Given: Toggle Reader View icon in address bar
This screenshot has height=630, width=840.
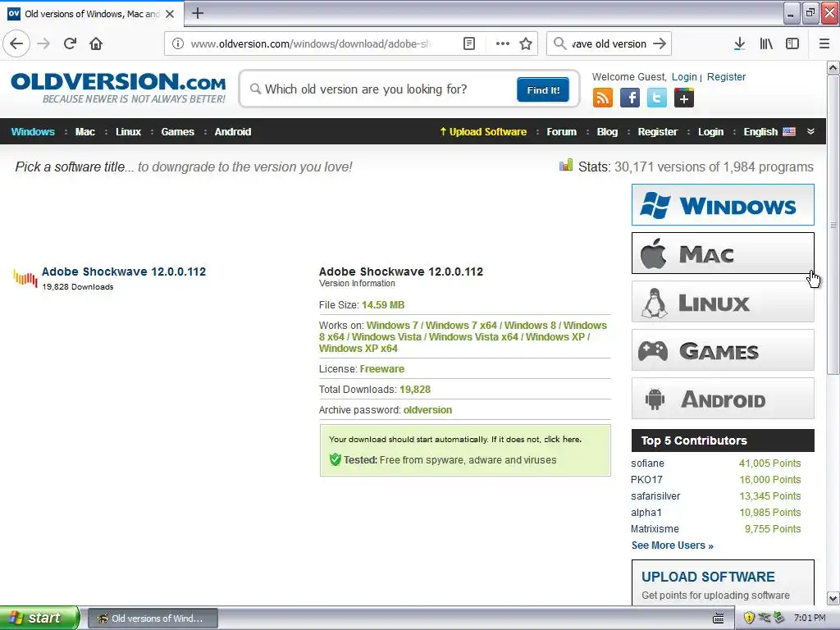Looking at the screenshot, I should (x=468, y=43).
